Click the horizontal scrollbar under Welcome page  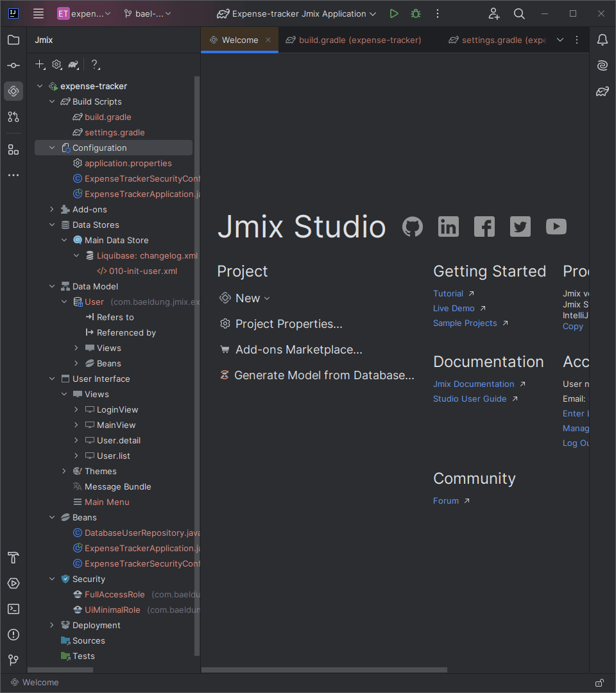point(324,670)
